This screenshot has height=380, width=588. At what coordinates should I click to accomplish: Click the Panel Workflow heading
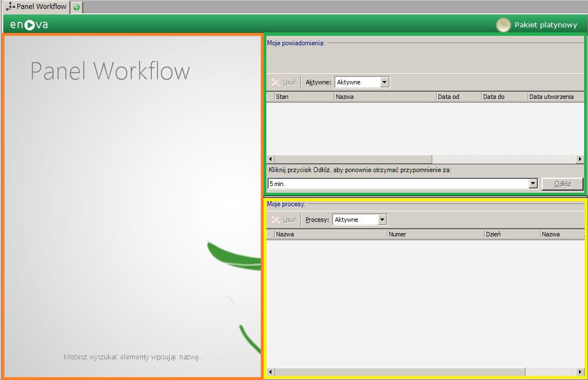110,71
